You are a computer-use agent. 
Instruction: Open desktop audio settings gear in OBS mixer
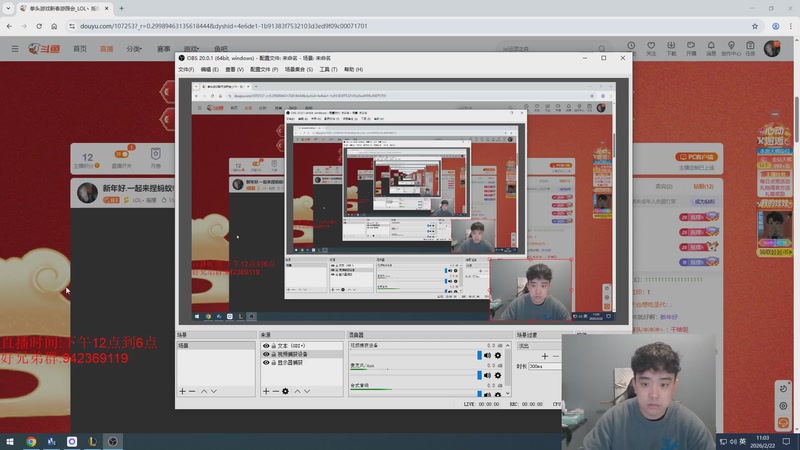498,394
